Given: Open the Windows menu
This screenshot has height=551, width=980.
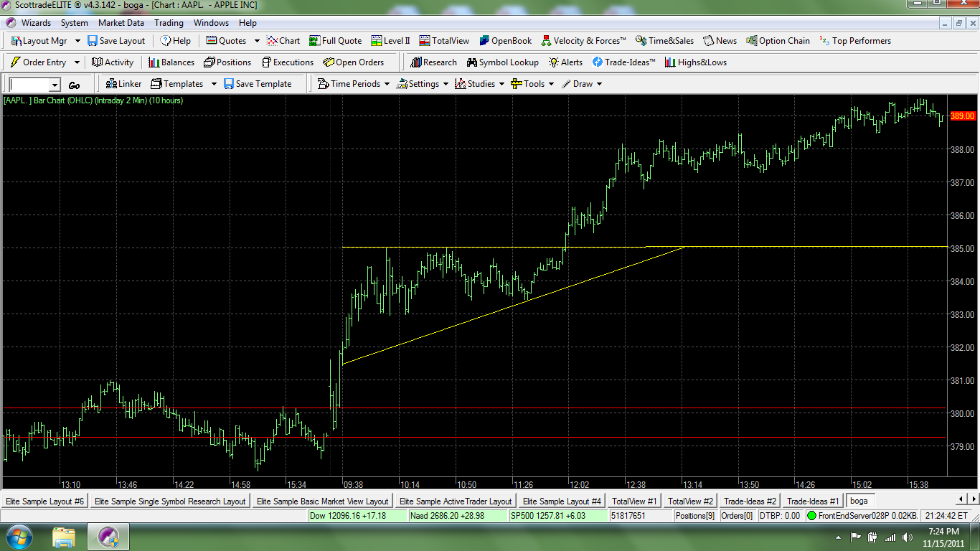Looking at the screenshot, I should pos(211,23).
